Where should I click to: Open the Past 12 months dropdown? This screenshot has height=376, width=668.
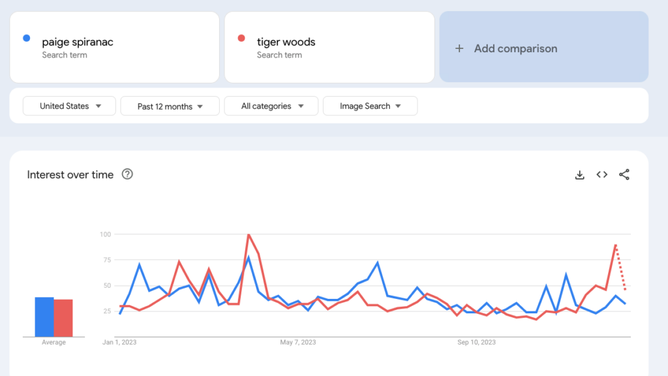(170, 106)
